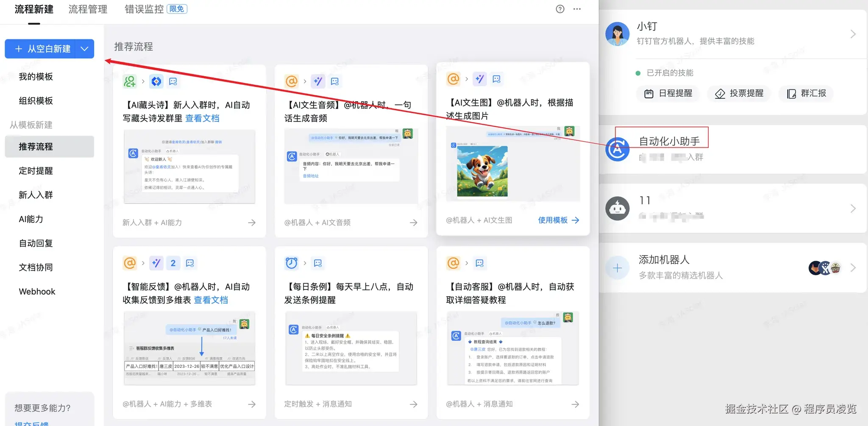
Task: Open the 每日条例 preview thumbnail
Action: tap(351, 348)
